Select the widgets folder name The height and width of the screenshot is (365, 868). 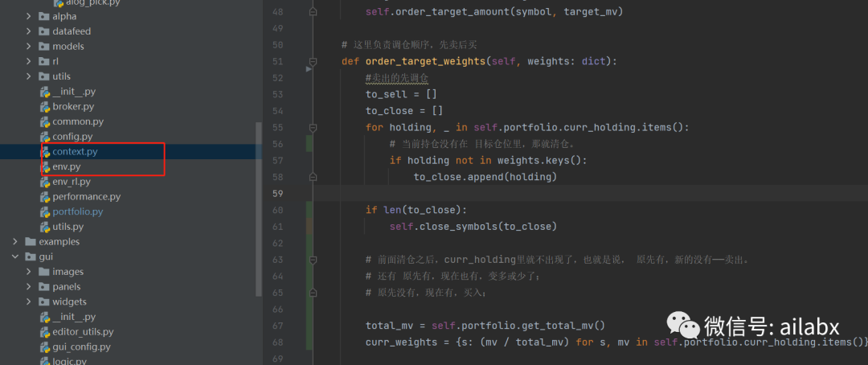coord(69,301)
